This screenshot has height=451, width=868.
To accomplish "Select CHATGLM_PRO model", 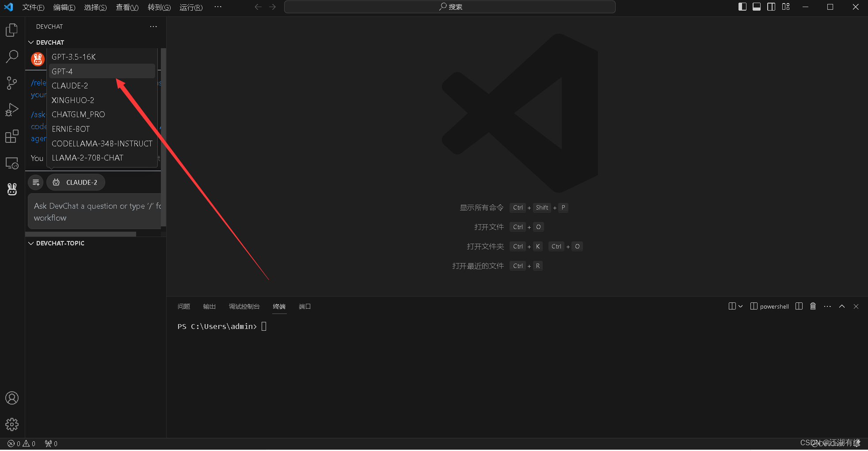I will (x=102, y=115).
